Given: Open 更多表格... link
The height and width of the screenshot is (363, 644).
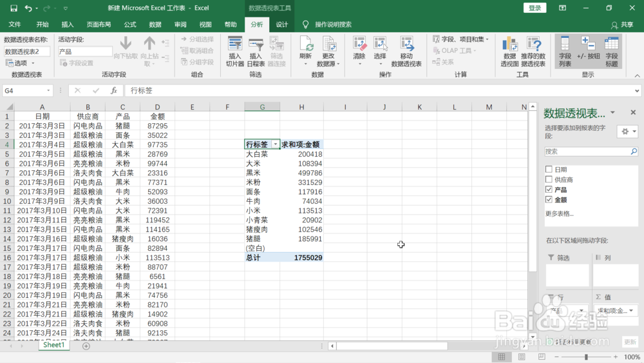Looking at the screenshot, I should coord(560,214).
